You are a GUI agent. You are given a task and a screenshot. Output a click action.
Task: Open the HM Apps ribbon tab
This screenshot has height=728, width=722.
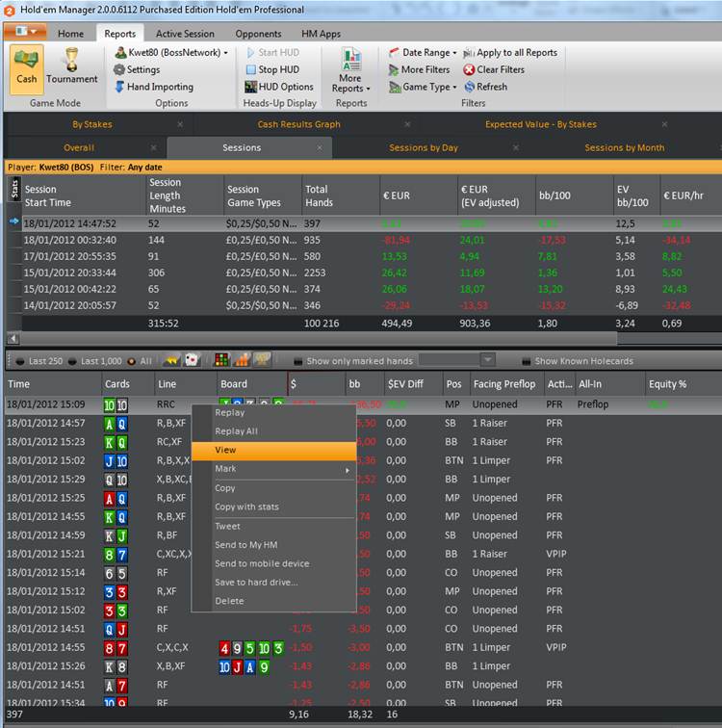point(321,34)
